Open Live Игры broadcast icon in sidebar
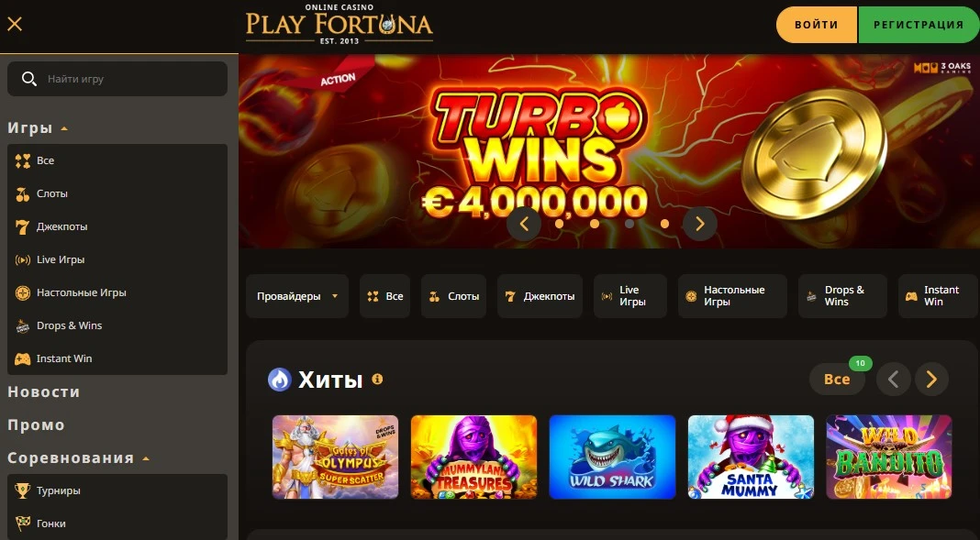The height and width of the screenshot is (540, 980). [x=23, y=260]
